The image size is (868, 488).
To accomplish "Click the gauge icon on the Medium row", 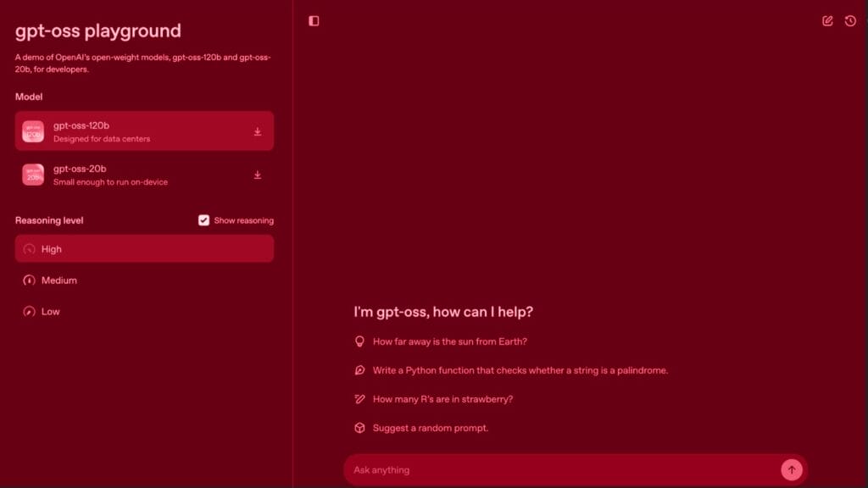I will 30,280.
